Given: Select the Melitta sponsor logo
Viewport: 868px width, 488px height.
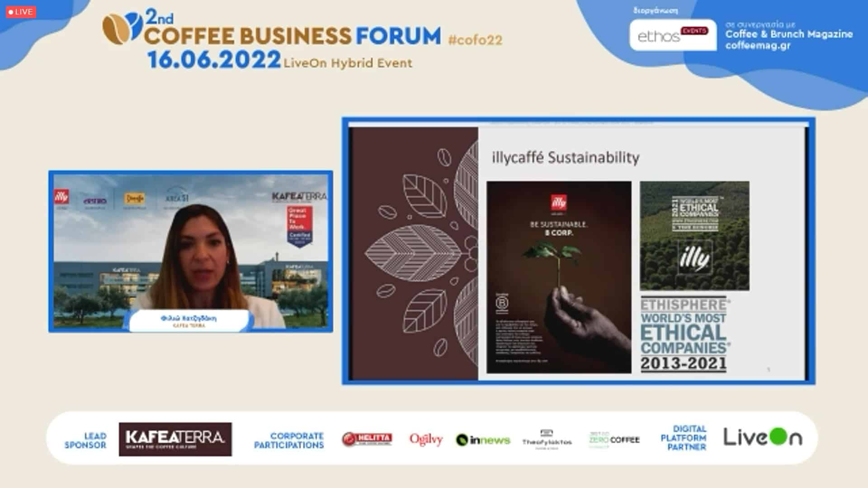Looking at the screenshot, I should (367, 439).
